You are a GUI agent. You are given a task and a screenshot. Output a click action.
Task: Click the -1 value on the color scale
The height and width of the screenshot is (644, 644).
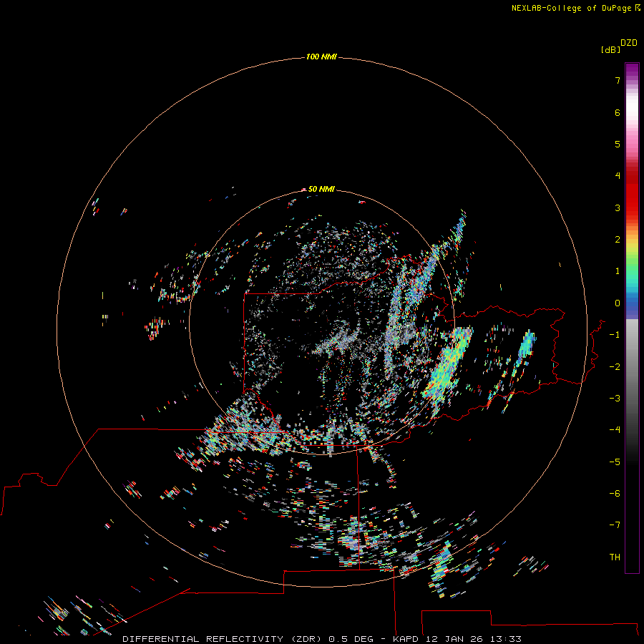click(615, 335)
